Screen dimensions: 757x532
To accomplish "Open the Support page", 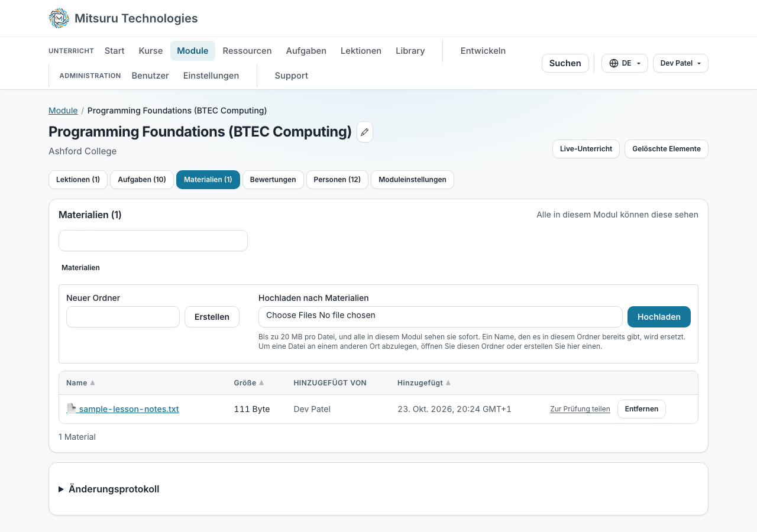I will coord(292,76).
